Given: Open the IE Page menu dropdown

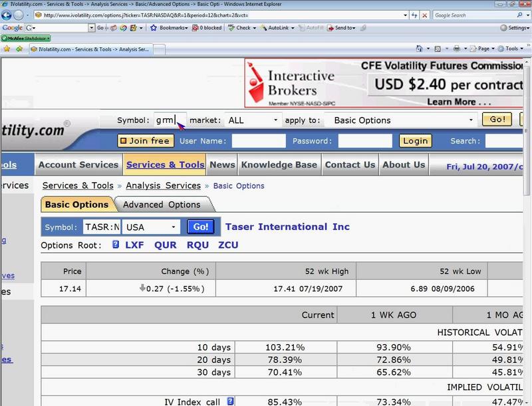Looking at the screenshot, I should coord(483,49).
